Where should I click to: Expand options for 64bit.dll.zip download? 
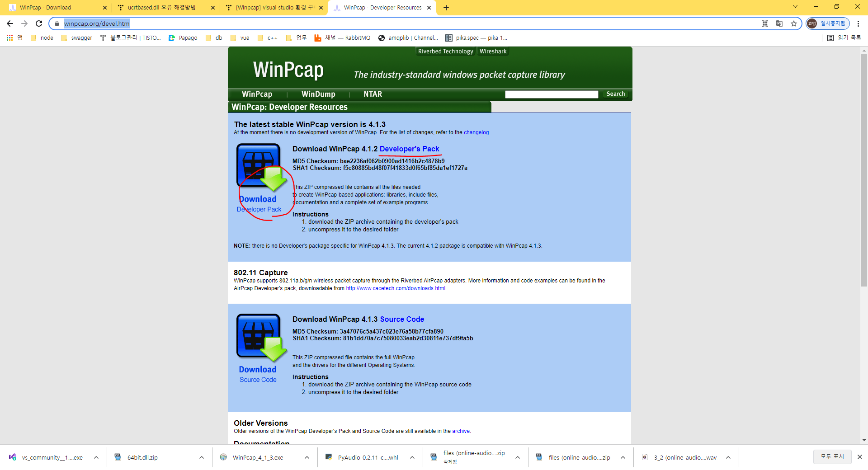pos(202,457)
